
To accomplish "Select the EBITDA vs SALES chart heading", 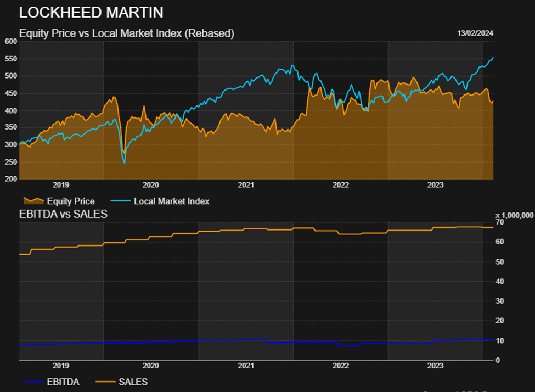I will point(63,214).
